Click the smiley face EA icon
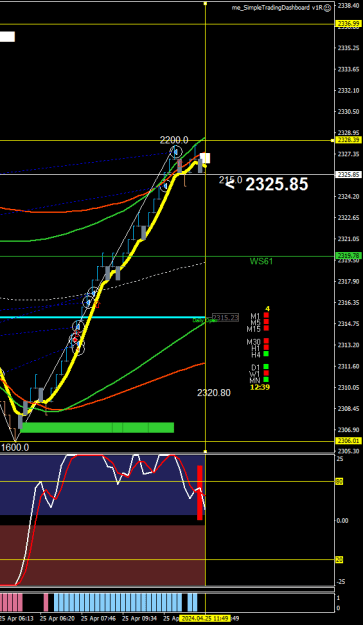Viewport: 363px width, 625px height. [328, 8]
